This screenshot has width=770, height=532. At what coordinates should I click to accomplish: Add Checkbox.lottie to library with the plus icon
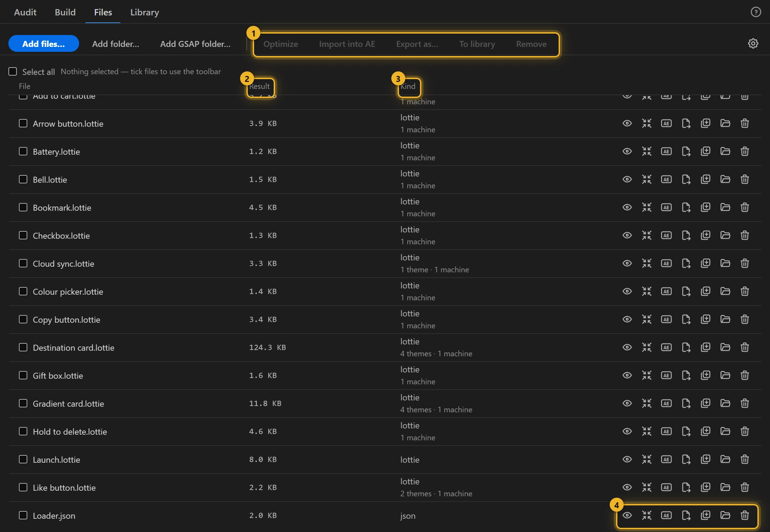click(x=705, y=235)
